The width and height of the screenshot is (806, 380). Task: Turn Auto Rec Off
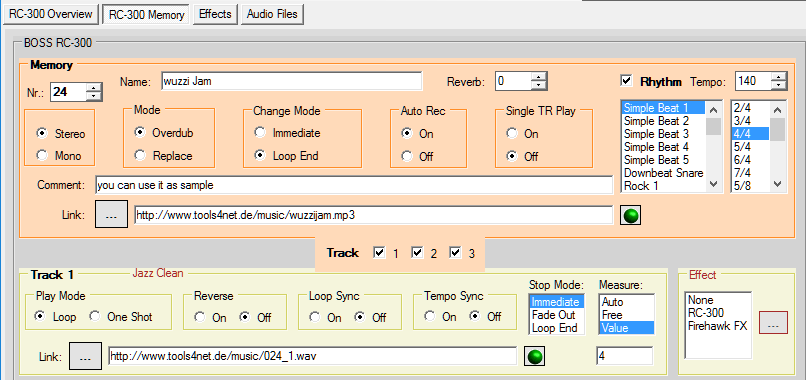407,156
